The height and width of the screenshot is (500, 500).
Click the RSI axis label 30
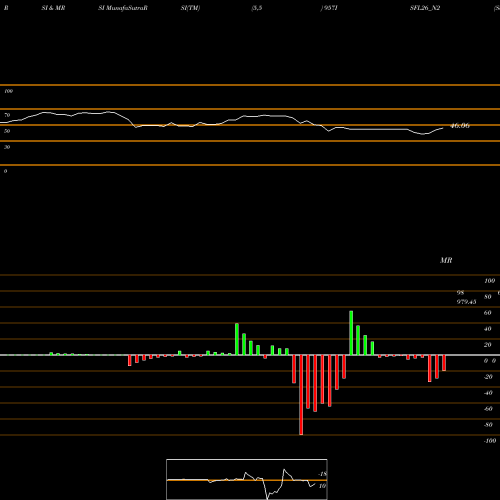coord(7,147)
